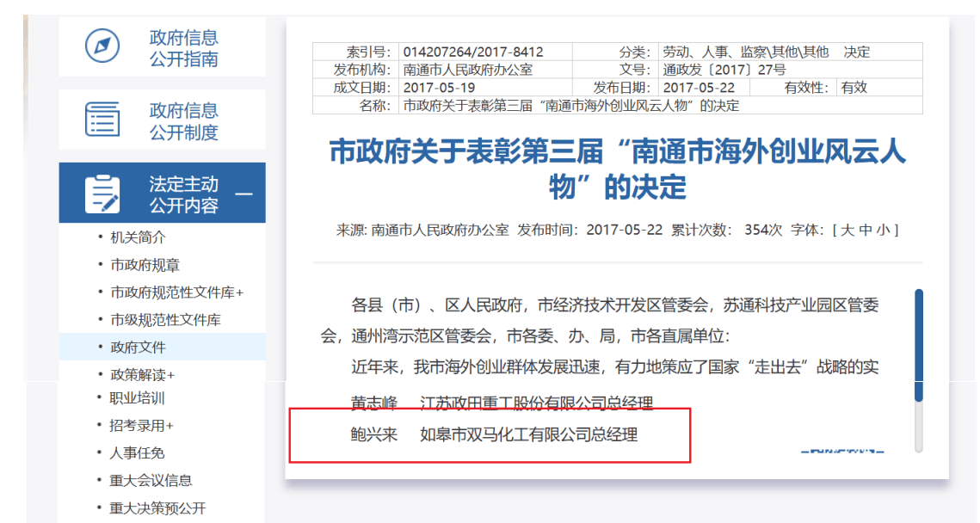
Task: Go to 重大决策预公开 page
Action: [x=157, y=508]
